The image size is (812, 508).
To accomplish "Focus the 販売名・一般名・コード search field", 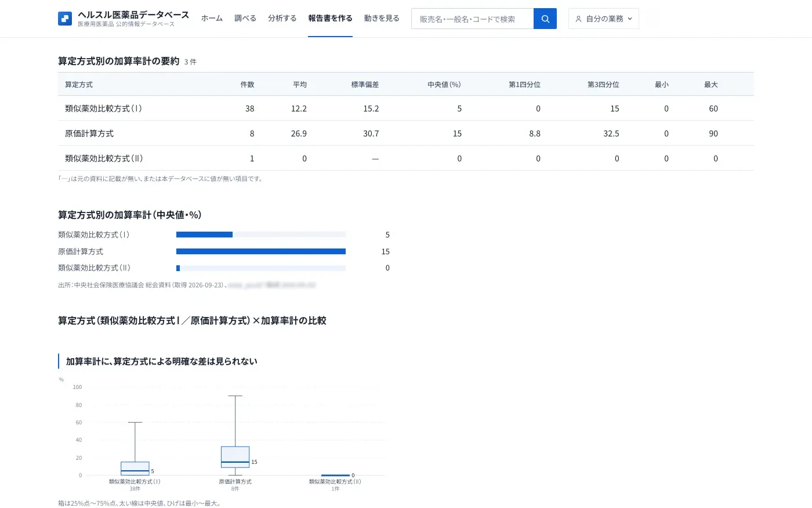I will pos(473,19).
